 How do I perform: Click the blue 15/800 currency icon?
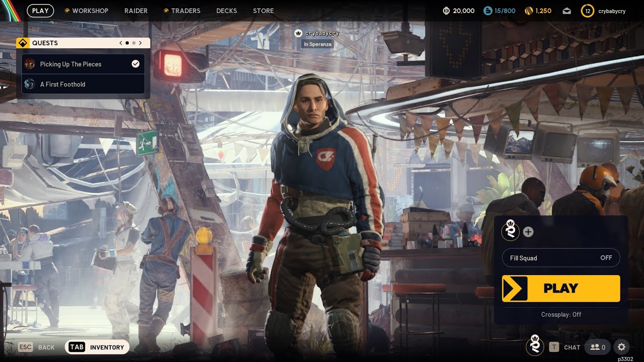(x=487, y=11)
